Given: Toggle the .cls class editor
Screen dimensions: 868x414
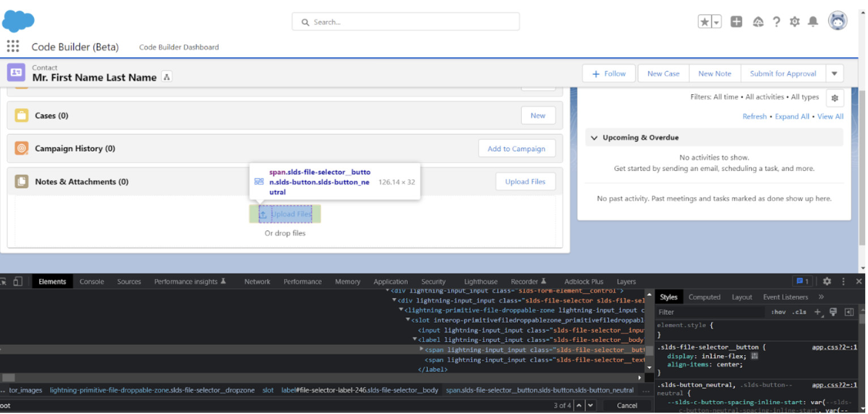Looking at the screenshot, I should pyautogui.click(x=799, y=312).
